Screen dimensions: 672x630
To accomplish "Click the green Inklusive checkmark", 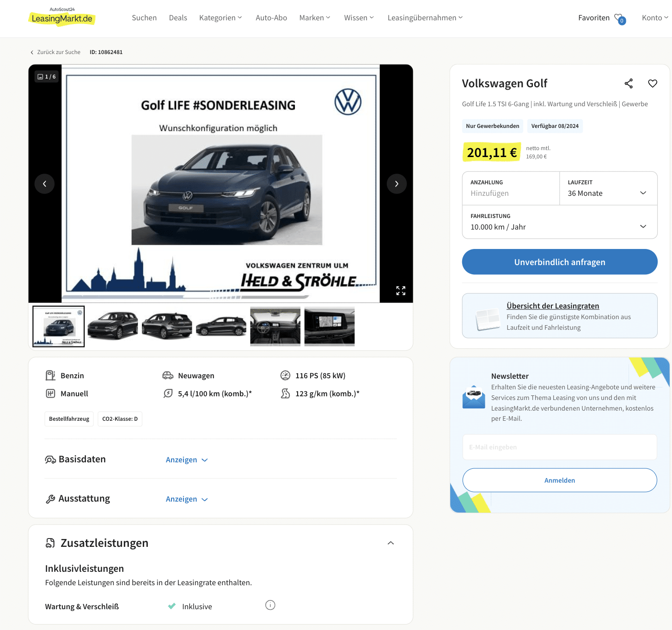I will [x=172, y=606].
